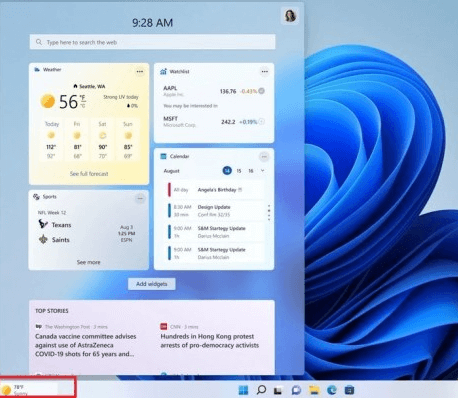Image resolution: width=458 pixels, height=400 pixels.
Task: Open Sports widget more options
Action: (140, 199)
